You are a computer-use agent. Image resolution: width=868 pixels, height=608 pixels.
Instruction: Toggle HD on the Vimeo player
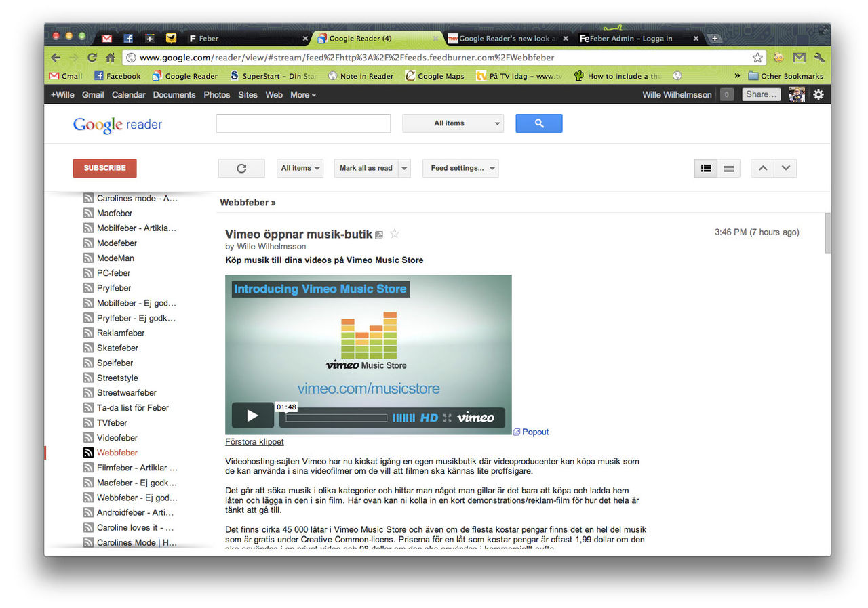[428, 418]
